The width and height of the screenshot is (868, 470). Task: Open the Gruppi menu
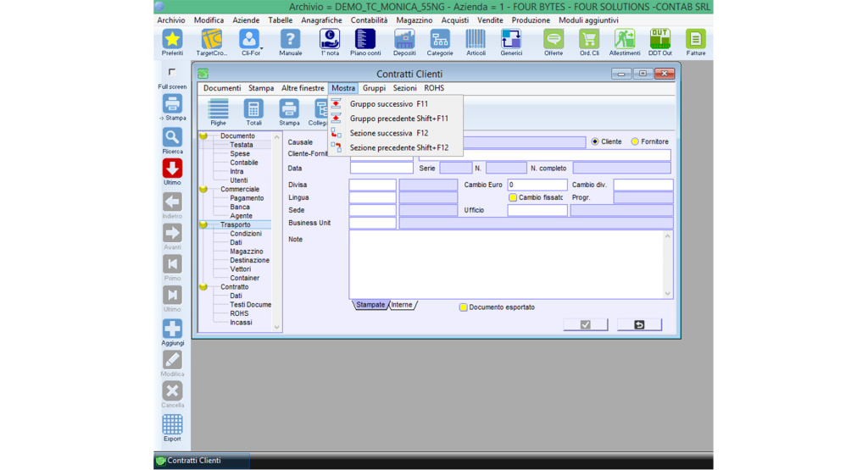tap(374, 88)
